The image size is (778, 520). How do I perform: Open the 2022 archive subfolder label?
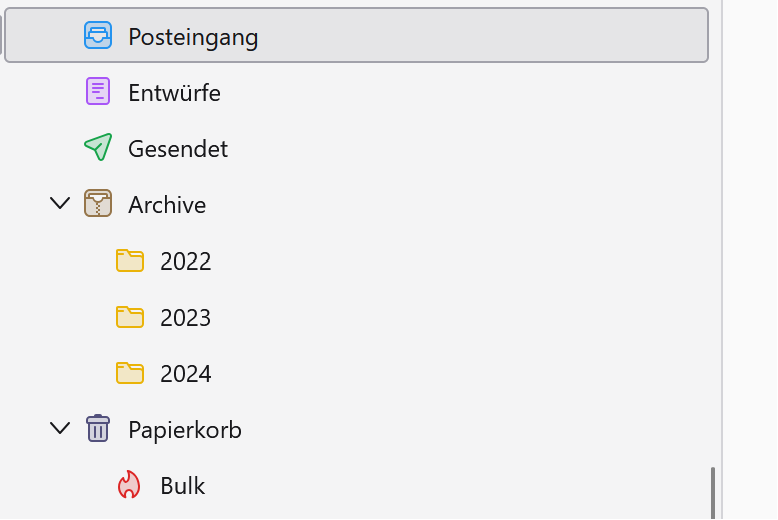click(x=186, y=261)
